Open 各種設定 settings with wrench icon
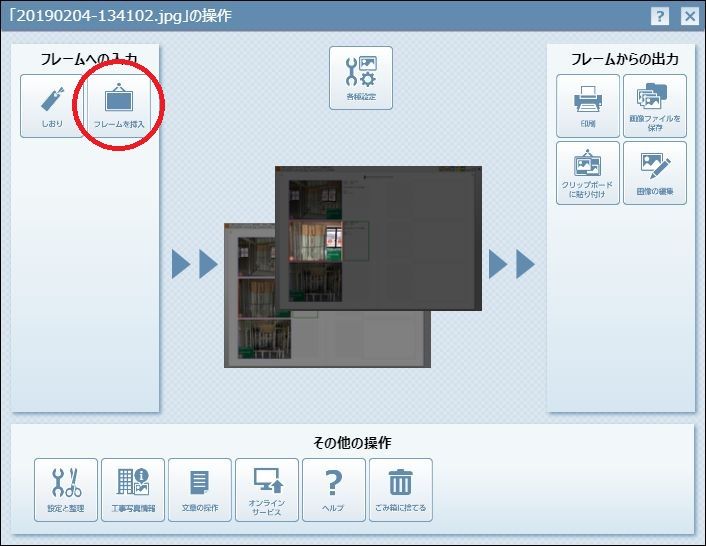706x546 pixels. (361, 78)
